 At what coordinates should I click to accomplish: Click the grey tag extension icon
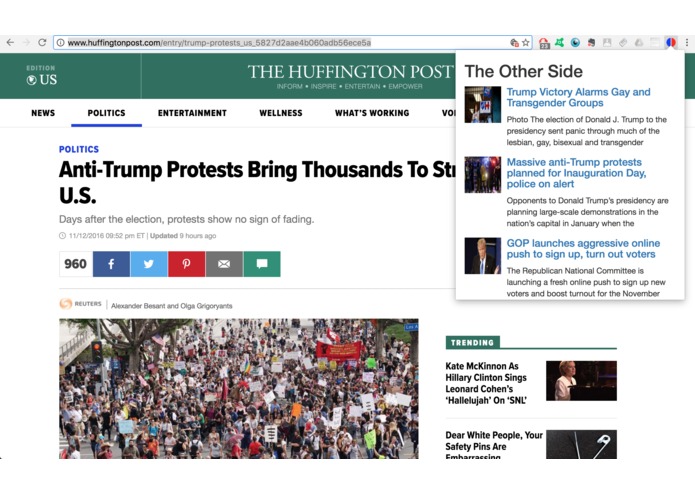click(x=623, y=43)
